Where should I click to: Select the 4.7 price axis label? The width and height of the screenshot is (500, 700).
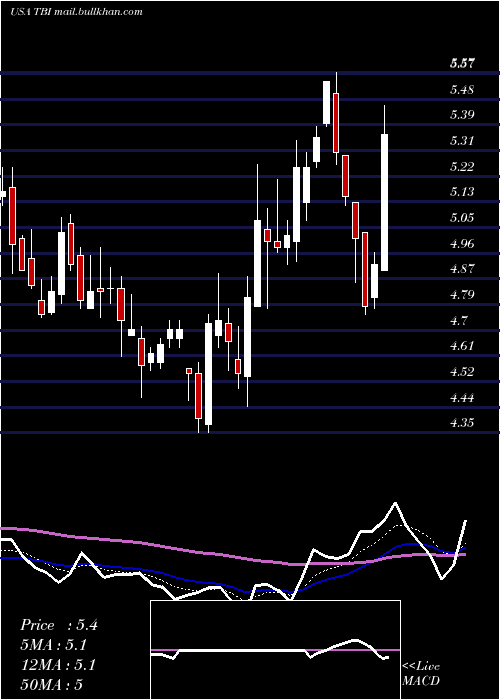pyautogui.click(x=458, y=321)
